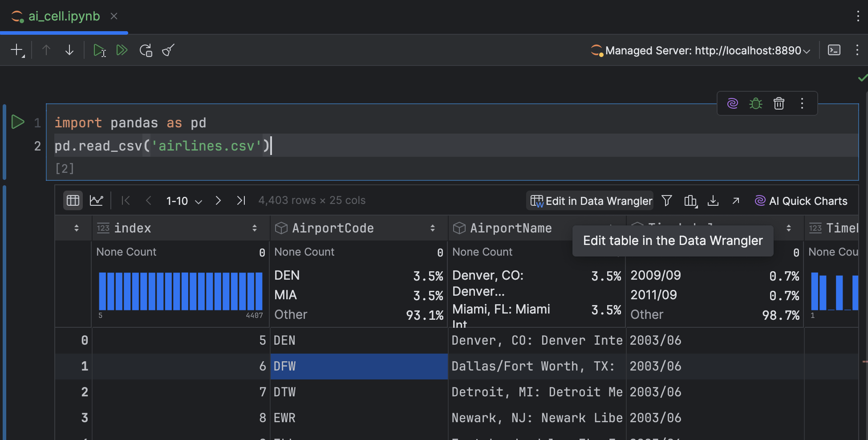868x440 pixels.
Task: Switch output to chart view
Action: 96,201
